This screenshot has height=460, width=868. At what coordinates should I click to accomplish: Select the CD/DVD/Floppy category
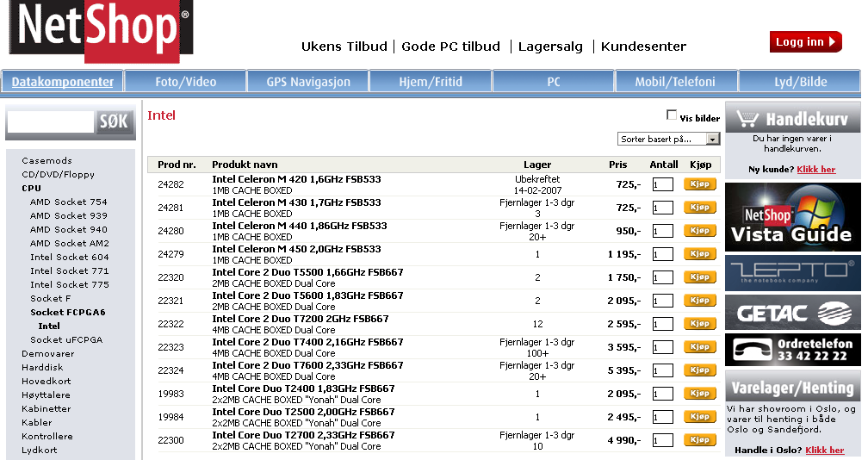pos(59,174)
